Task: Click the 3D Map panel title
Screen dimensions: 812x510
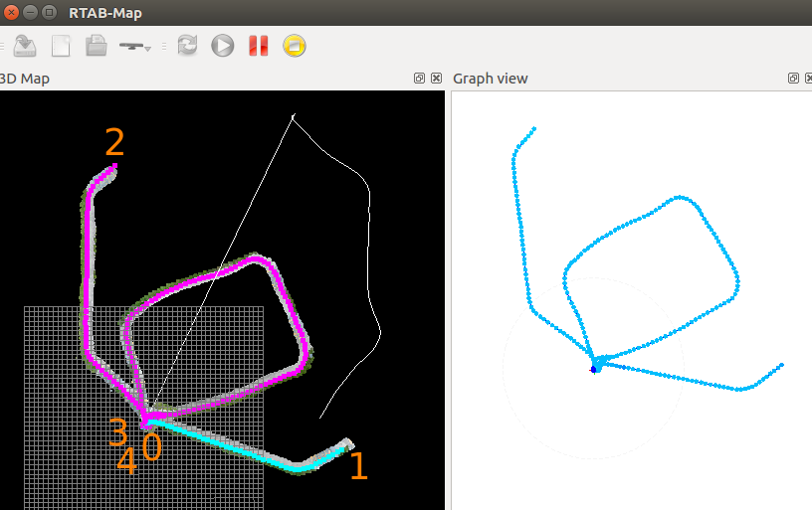Action: point(25,79)
